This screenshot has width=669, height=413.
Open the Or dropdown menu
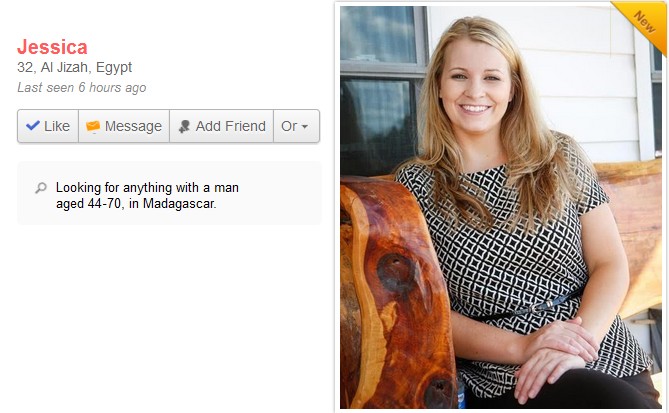click(x=296, y=126)
